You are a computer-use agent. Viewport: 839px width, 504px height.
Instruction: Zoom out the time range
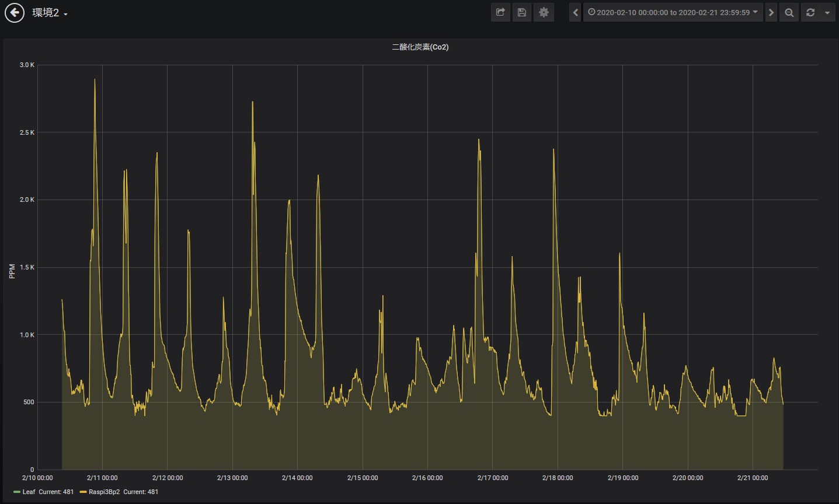click(789, 12)
